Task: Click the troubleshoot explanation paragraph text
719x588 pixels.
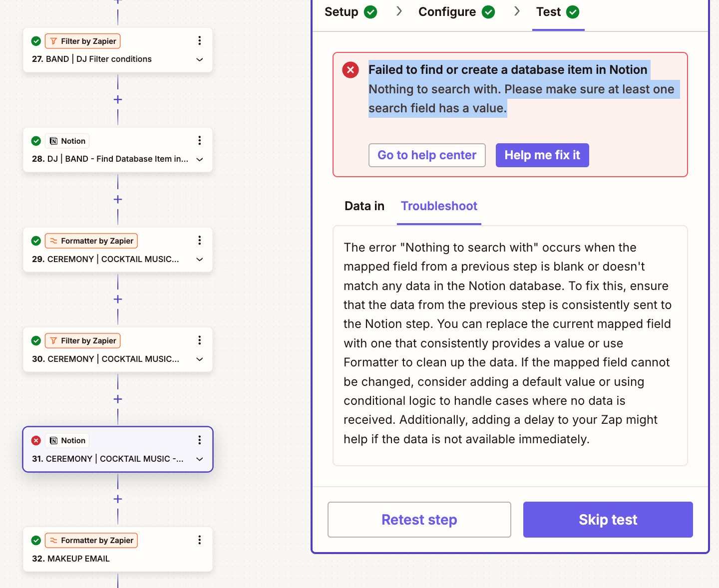Action: point(508,343)
